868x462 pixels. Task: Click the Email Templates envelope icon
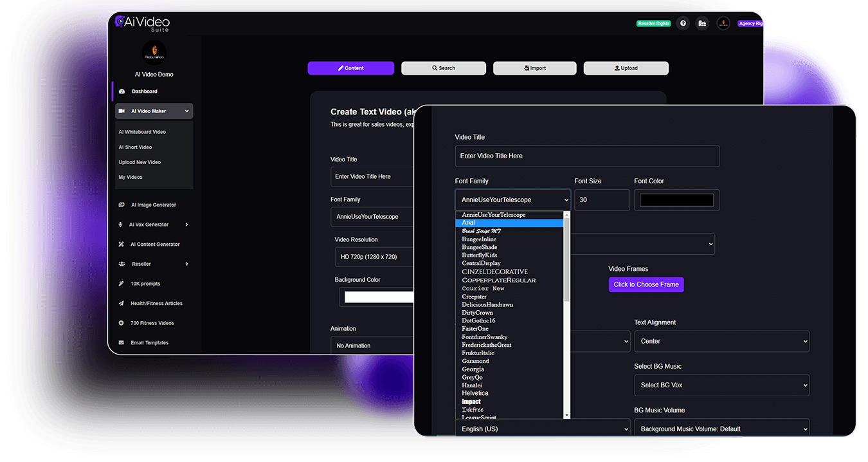point(122,343)
